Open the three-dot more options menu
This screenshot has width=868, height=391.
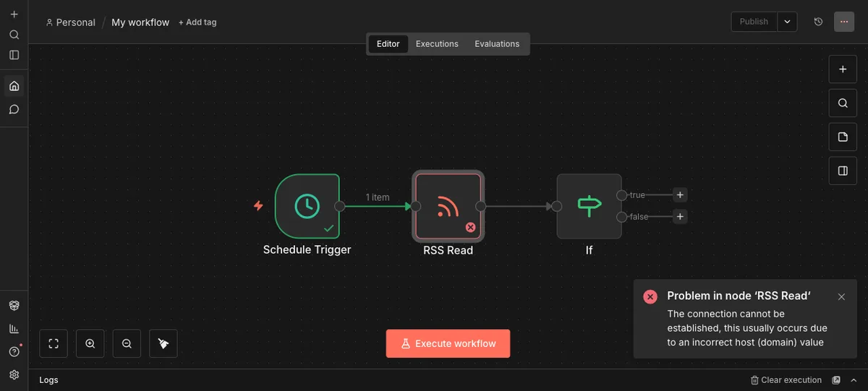coord(844,22)
